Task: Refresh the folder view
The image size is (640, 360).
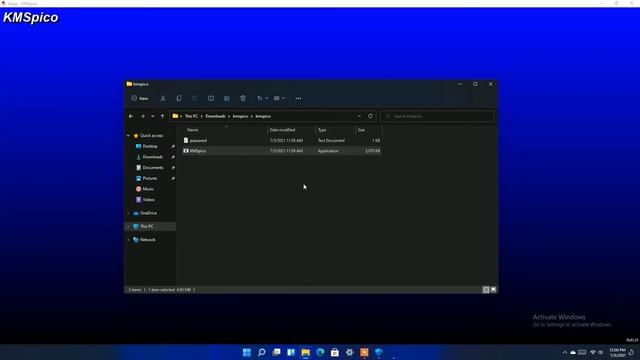Action: (x=370, y=116)
